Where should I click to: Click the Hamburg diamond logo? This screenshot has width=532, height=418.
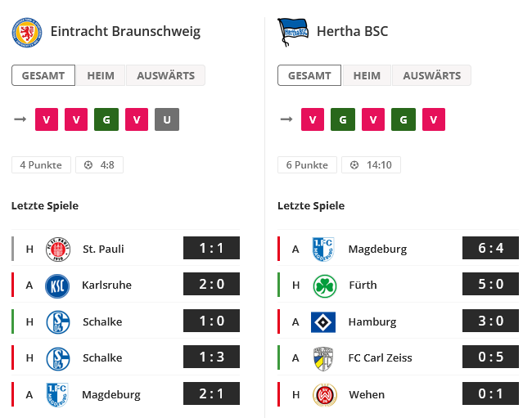[323, 322]
